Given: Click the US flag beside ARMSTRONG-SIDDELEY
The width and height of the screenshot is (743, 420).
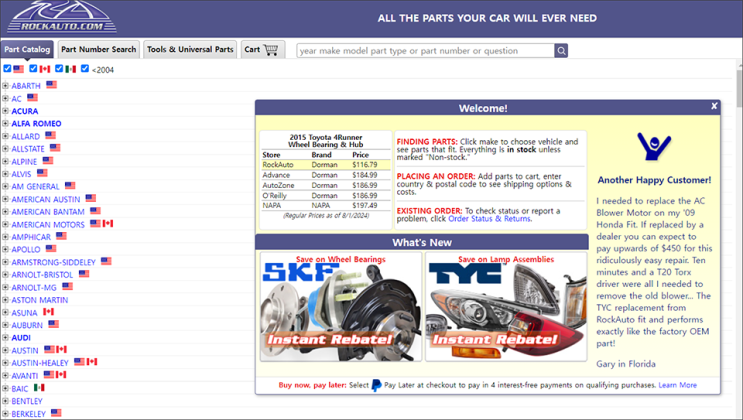Looking at the screenshot, I should point(106,261).
